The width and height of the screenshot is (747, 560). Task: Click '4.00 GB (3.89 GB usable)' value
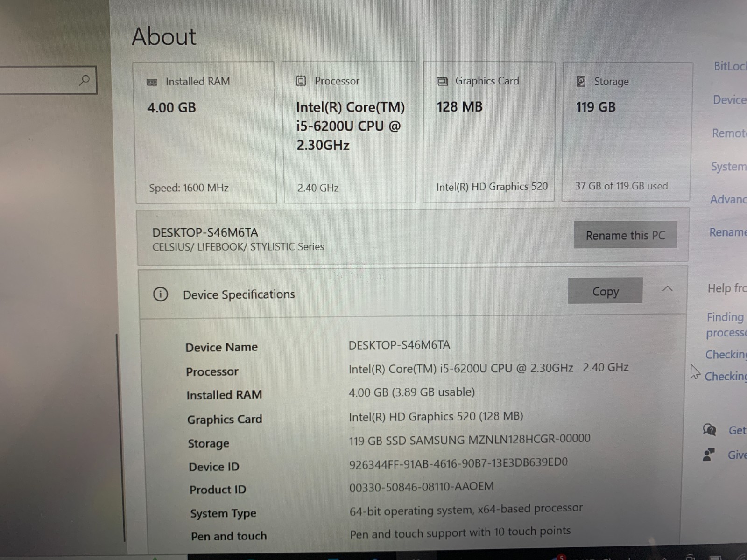point(411,392)
